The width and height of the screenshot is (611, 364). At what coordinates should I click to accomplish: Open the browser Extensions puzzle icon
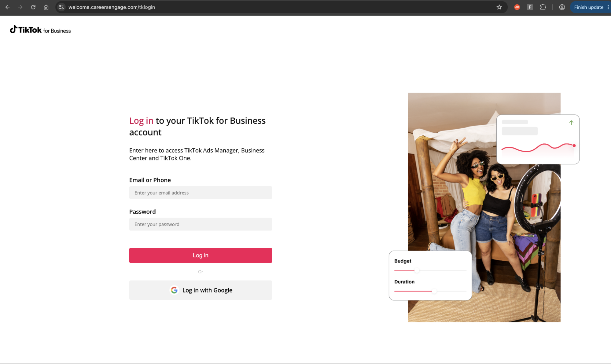click(x=543, y=7)
